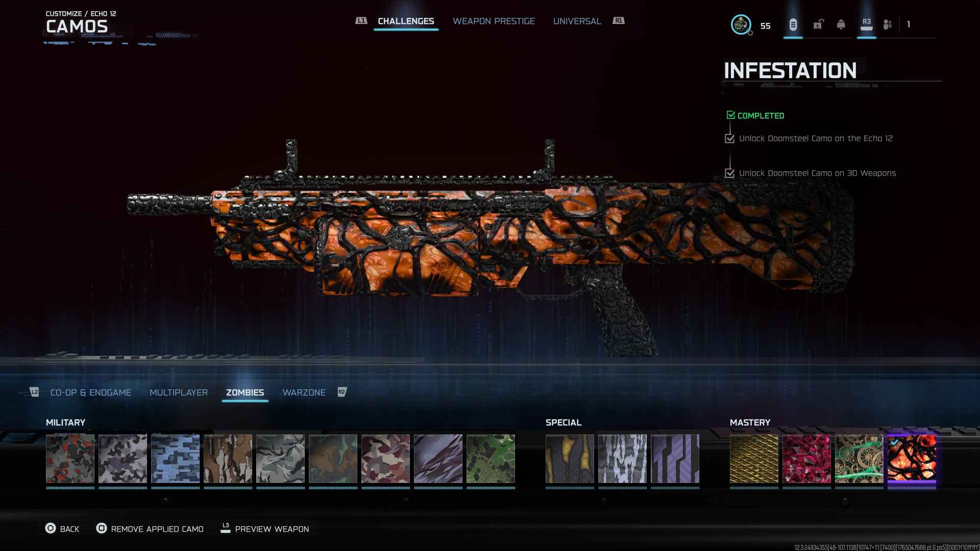
Task: Open notifications bell icon
Action: click(x=841, y=24)
